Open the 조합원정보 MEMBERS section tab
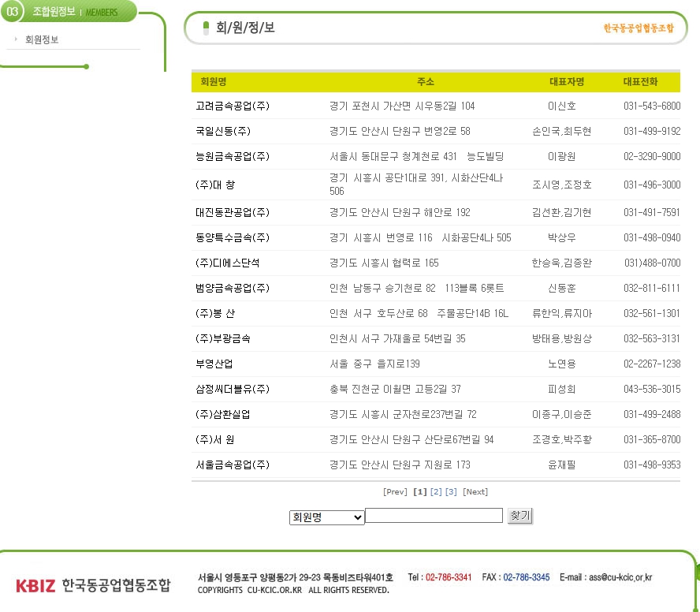Image resolution: width=700 pixels, height=612 pixels. click(x=75, y=12)
